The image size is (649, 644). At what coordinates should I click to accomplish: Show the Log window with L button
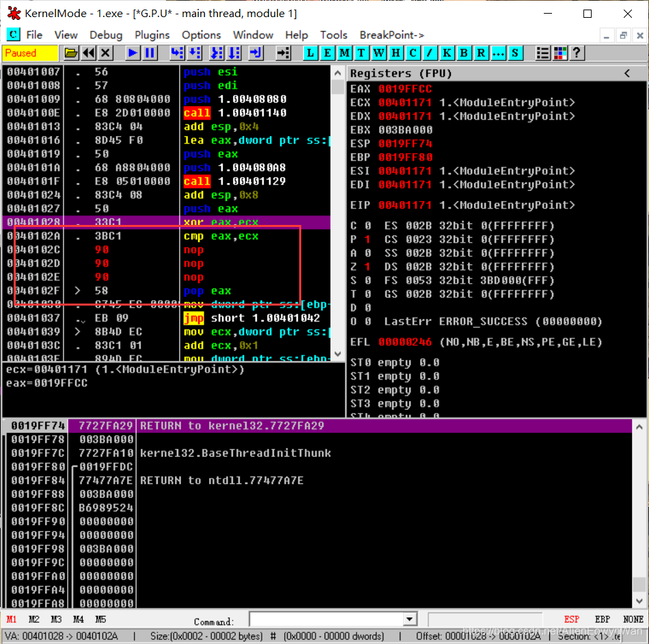[x=310, y=53]
